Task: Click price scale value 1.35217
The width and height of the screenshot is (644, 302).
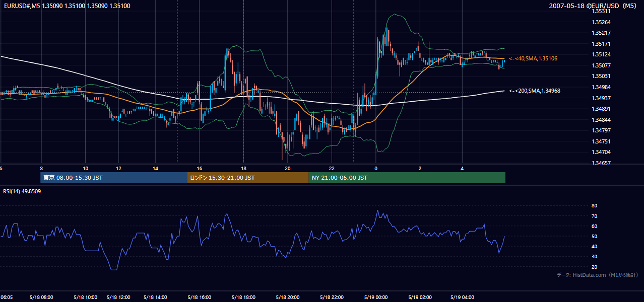Action: click(601, 33)
